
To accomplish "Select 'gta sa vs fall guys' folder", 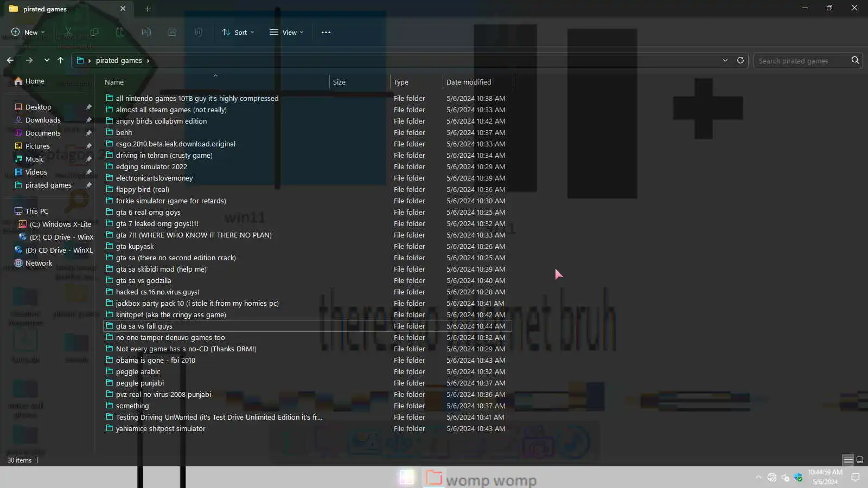I will (307, 326).
